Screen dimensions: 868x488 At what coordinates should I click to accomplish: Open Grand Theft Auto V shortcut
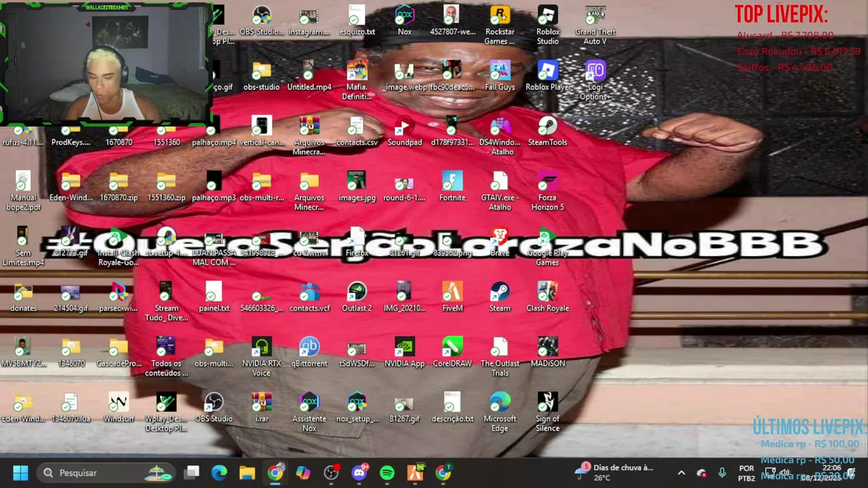(x=595, y=25)
